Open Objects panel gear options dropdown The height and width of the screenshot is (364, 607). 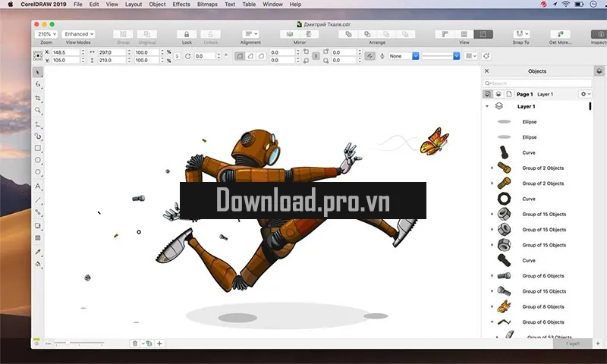tap(585, 94)
